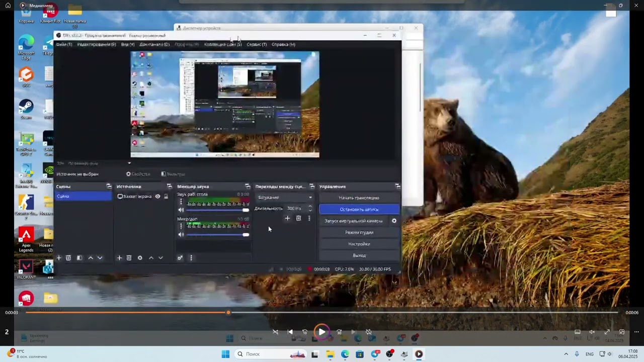The height and width of the screenshot is (362, 644).
Task: Click Запуск виртуальной камеры button
Action: pos(354,221)
